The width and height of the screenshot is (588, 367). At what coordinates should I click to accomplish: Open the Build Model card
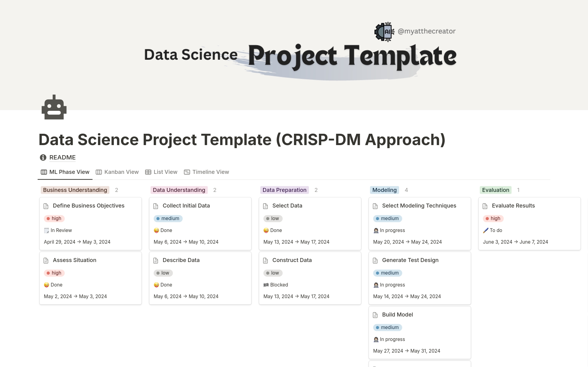pos(398,315)
